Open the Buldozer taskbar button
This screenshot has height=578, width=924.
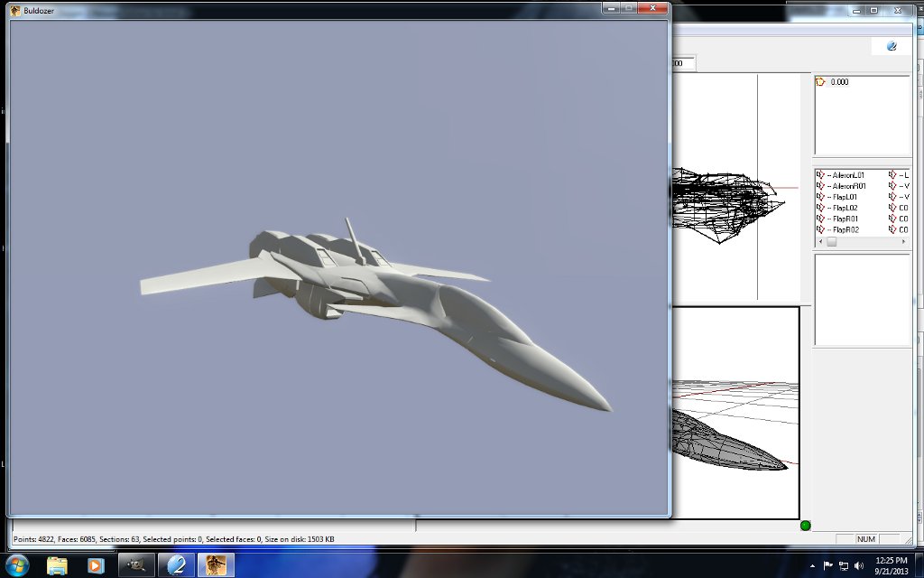point(216,565)
